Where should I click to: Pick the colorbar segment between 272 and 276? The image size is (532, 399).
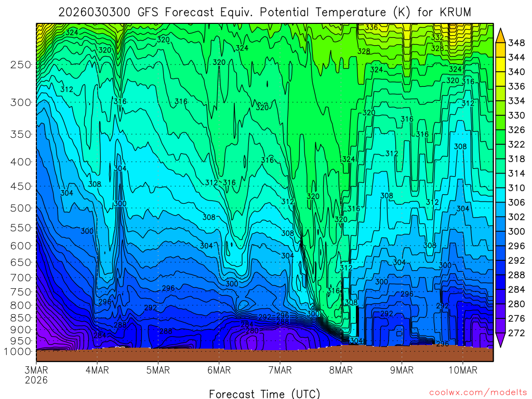(500, 326)
